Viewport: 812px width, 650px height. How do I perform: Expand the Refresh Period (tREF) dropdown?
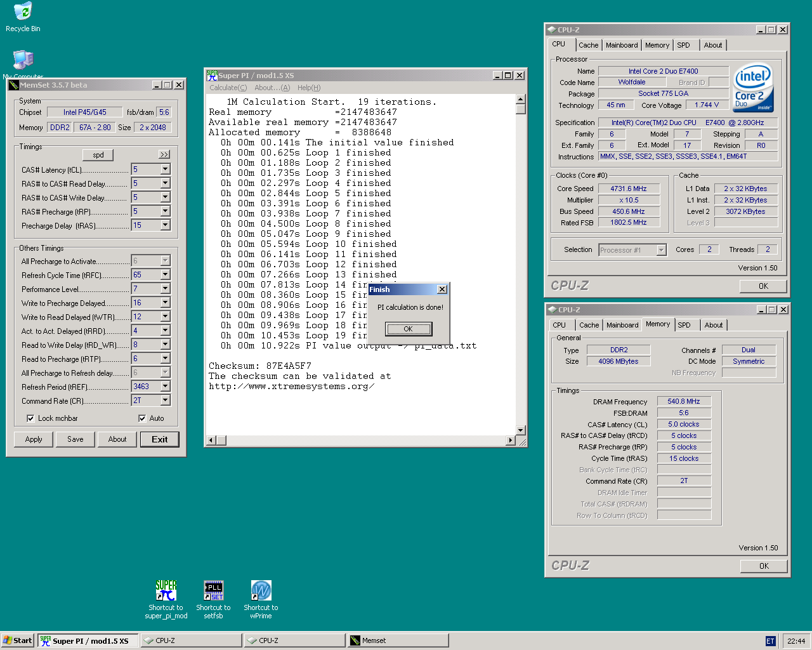coord(166,387)
